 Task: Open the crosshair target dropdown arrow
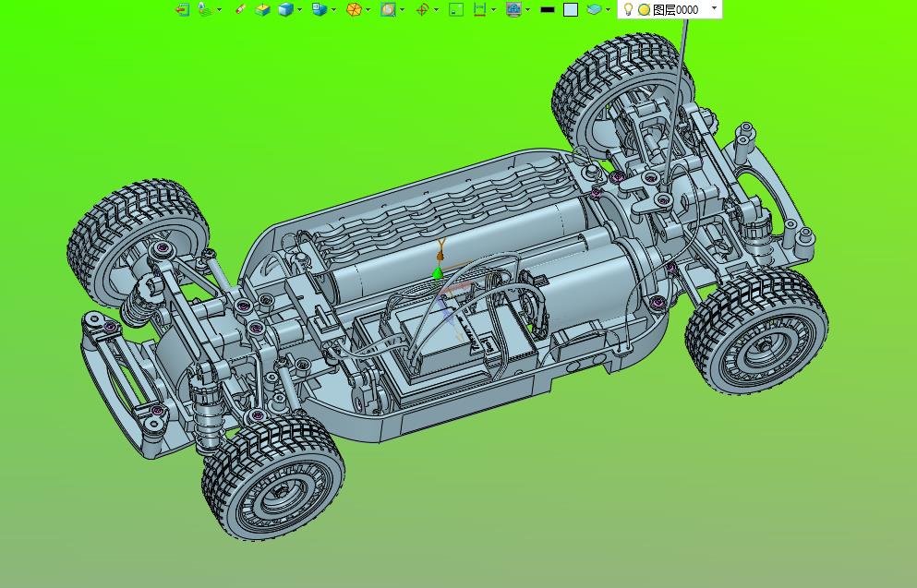click(436, 9)
